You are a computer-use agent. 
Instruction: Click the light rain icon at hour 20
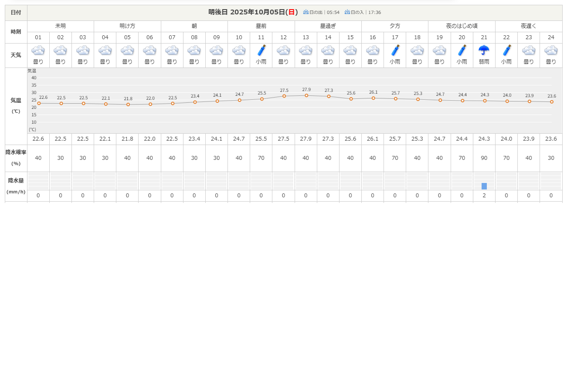(x=462, y=51)
